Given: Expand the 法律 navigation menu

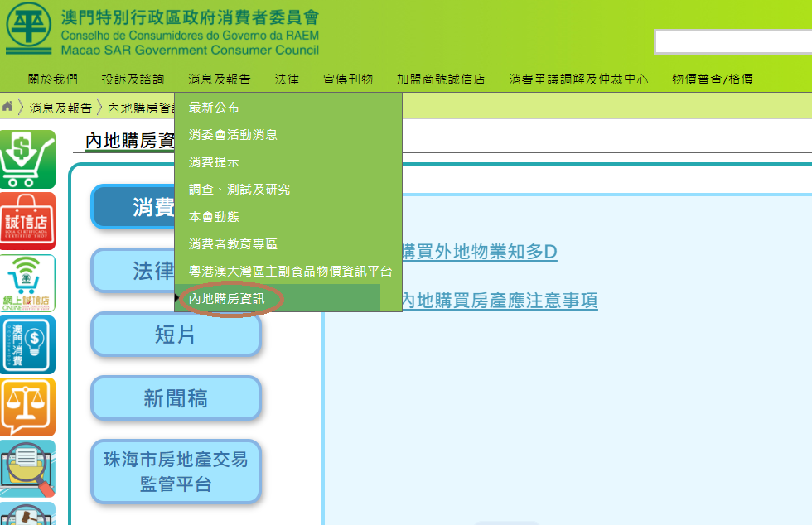Looking at the screenshot, I should [x=287, y=79].
